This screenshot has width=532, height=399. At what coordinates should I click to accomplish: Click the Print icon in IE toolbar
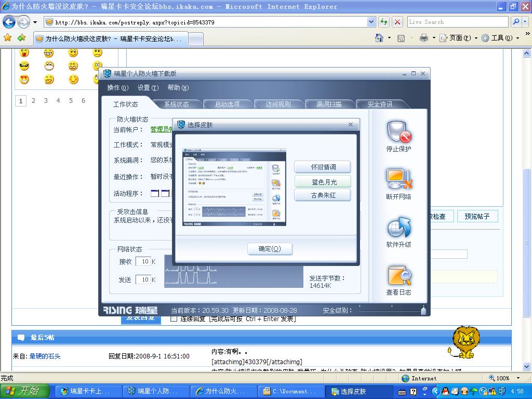tap(424, 38)
